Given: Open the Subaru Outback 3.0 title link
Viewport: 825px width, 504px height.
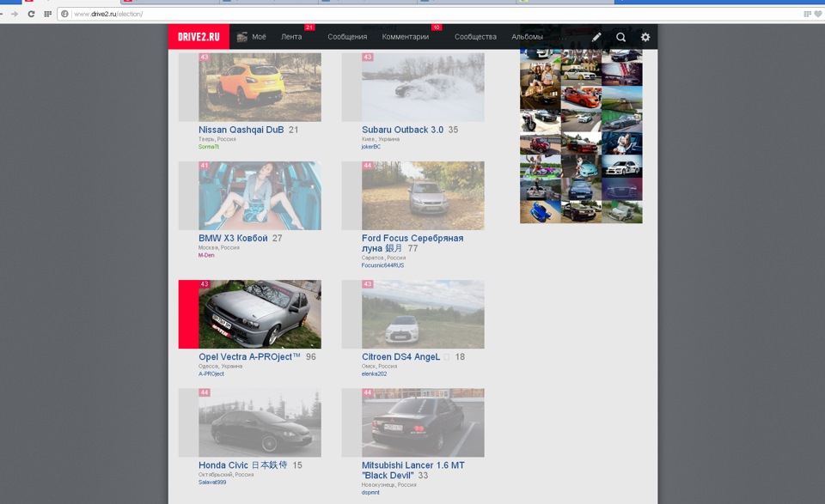Looking at the screenshot, I should pyautogui.click(x=402, y=130).
